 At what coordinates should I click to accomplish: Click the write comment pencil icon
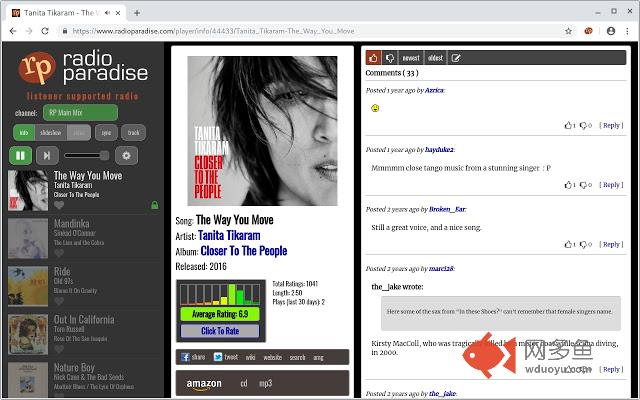[456, 58]
